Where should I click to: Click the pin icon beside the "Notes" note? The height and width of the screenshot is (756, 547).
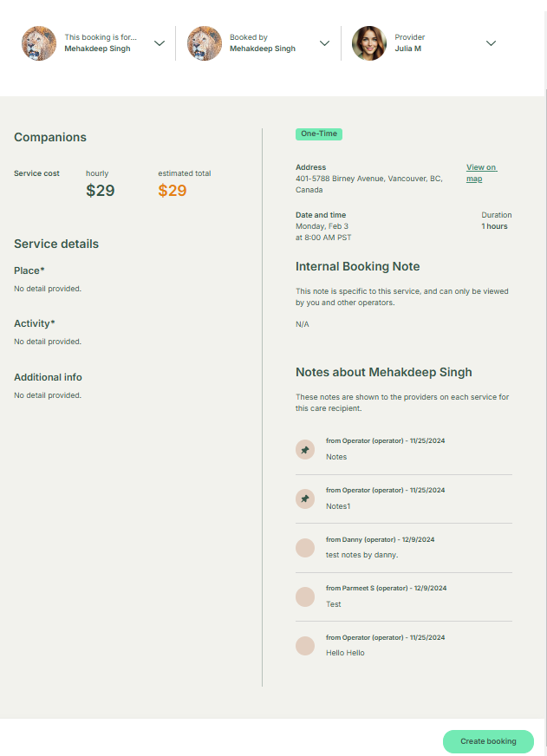click(305, 450)
